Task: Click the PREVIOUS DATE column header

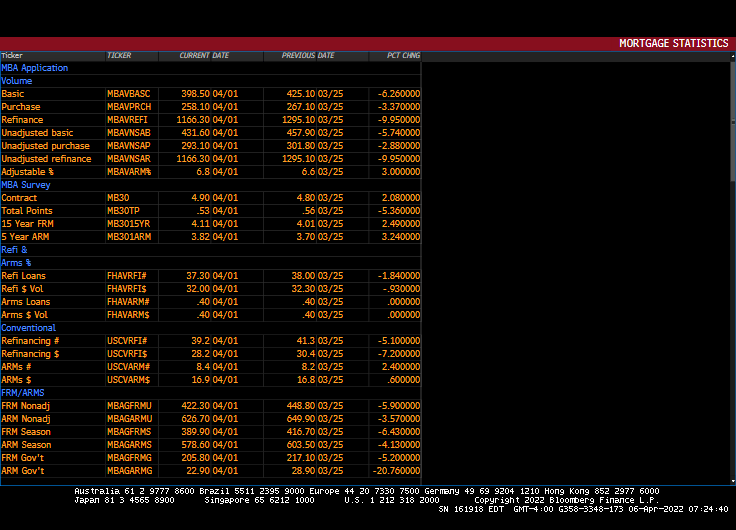Action: 308,55
